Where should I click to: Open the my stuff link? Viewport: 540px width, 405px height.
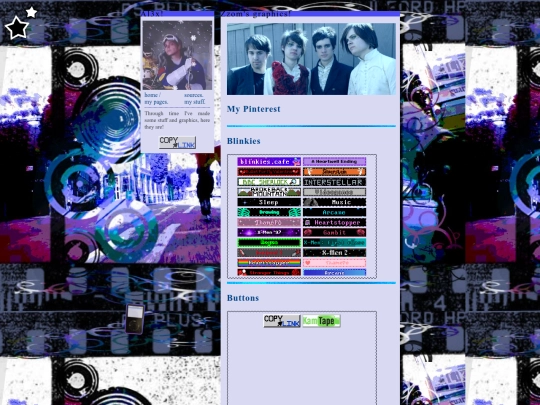195,102
